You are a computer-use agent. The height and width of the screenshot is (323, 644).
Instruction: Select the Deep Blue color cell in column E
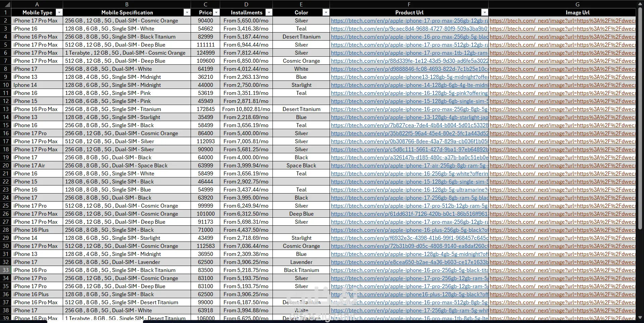pyautogui.click(x=301, y=214)
